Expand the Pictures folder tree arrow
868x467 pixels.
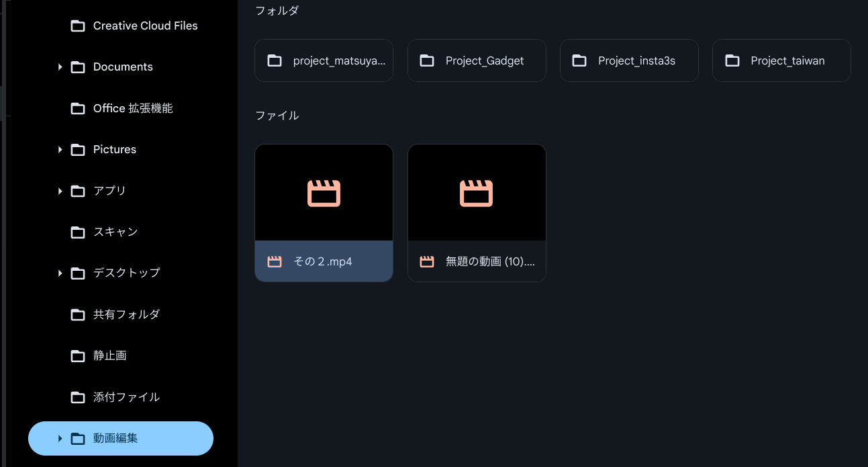tap(60, 150)
